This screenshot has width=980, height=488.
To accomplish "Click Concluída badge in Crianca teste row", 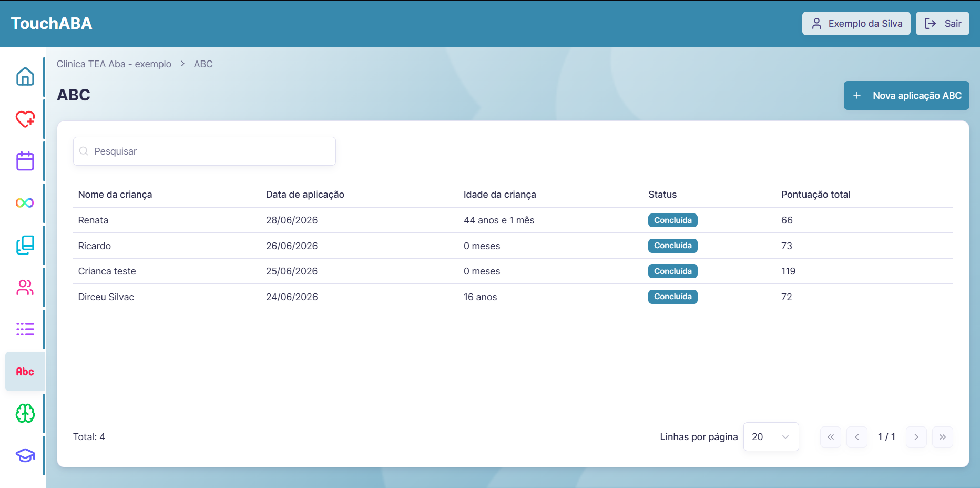I will [673, 271].
